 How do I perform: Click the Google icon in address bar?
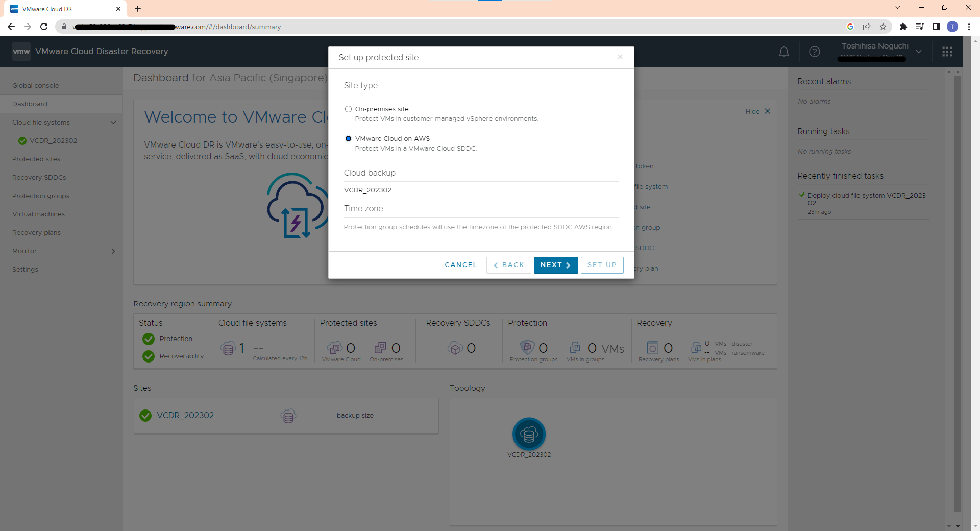point(850,27)
